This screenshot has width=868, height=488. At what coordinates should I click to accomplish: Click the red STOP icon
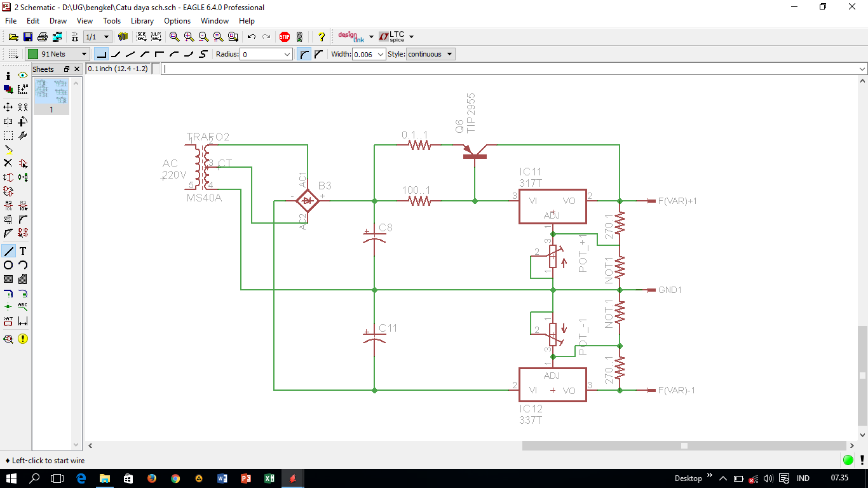click(285, 37)
